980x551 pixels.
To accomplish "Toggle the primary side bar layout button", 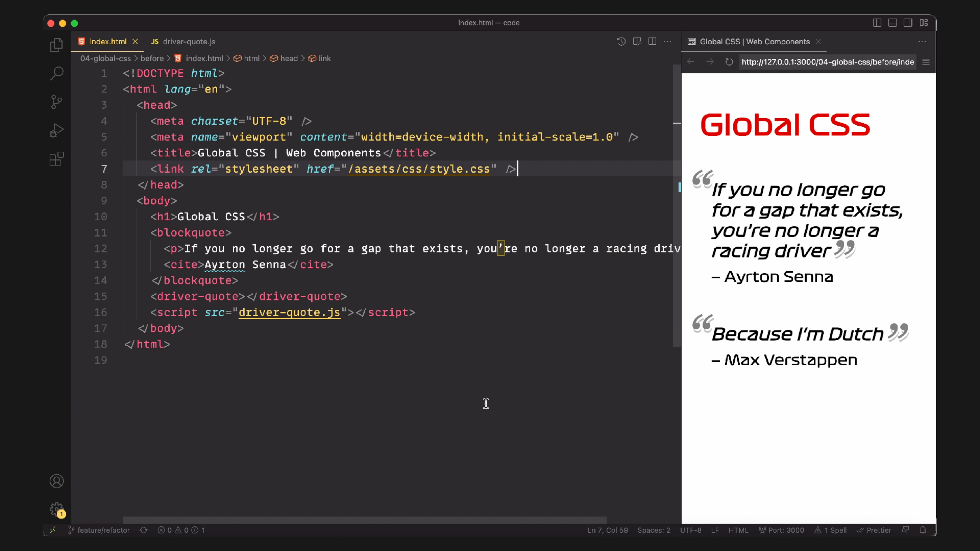I will 877,23.
